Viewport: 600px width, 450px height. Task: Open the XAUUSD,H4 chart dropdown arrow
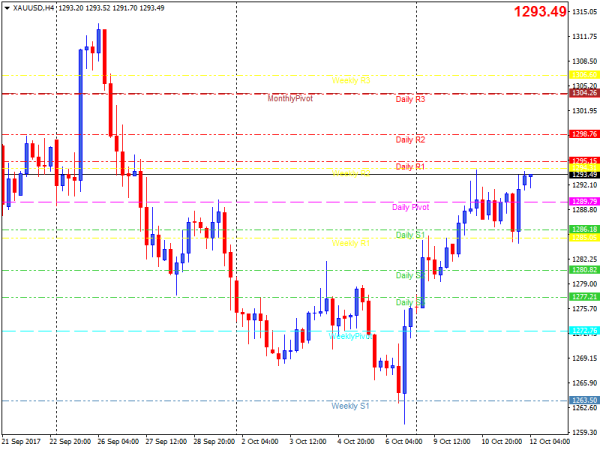pyautogui.click(x=7, y=7)
